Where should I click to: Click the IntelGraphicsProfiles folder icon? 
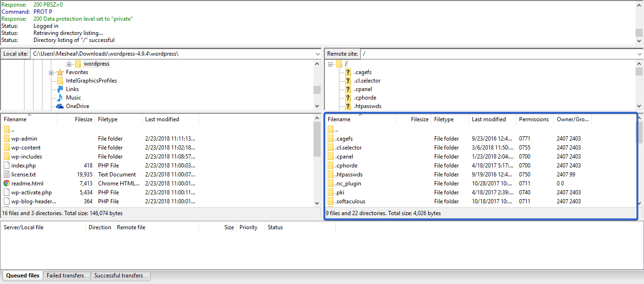click(60, 81)
